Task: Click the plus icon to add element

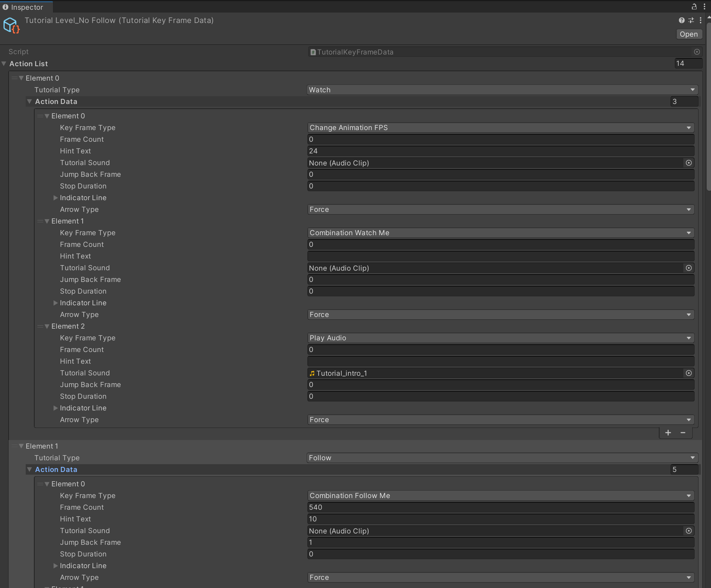Action: pos(668,433)
